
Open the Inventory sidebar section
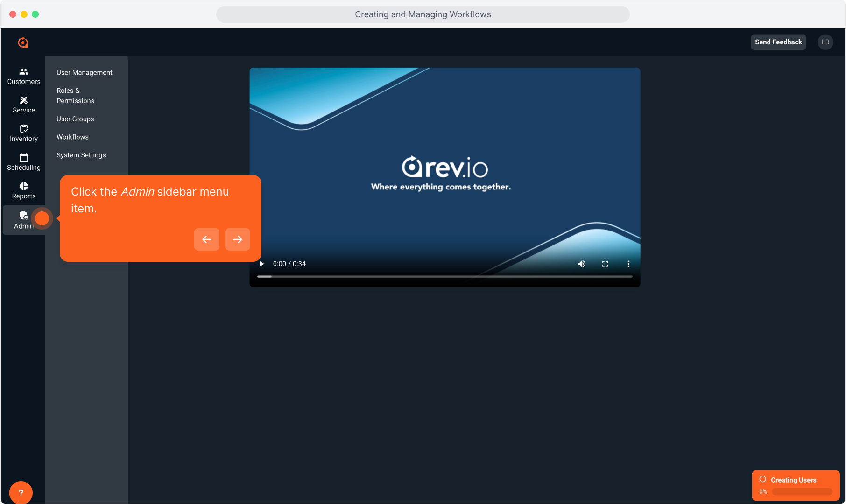[x=24, y=133]
